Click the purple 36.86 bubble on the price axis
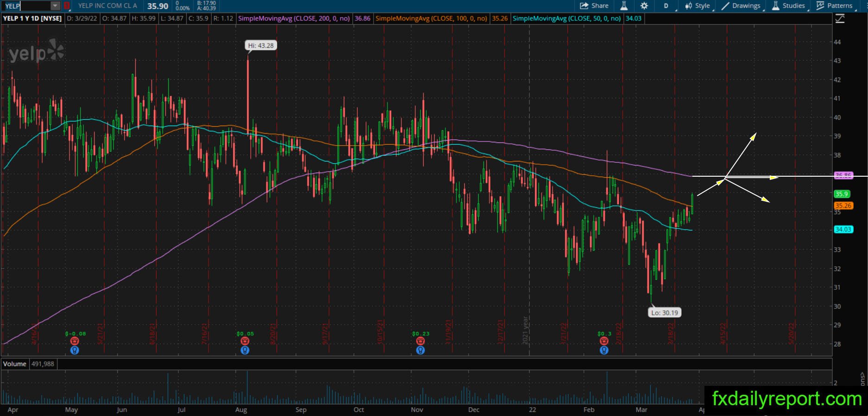The image size is (868, 416). pyautogui.click(x=843, y=175)
